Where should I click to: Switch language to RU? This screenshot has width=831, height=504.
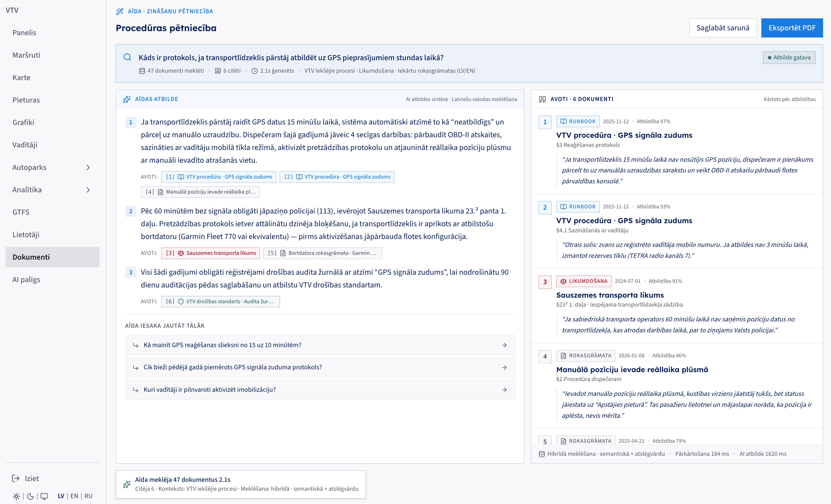88,496
